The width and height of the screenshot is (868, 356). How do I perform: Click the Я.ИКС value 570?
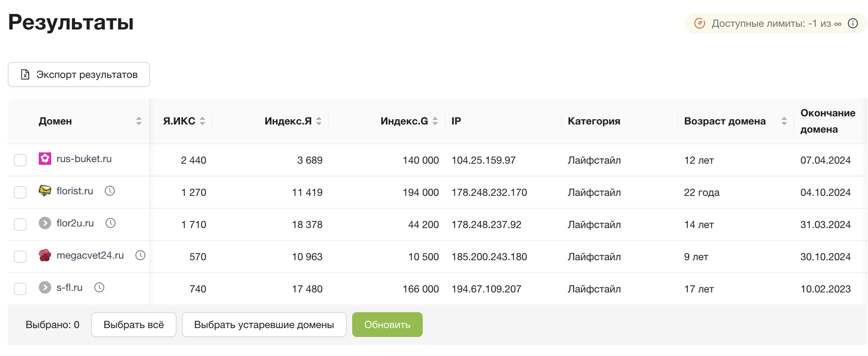198,257
